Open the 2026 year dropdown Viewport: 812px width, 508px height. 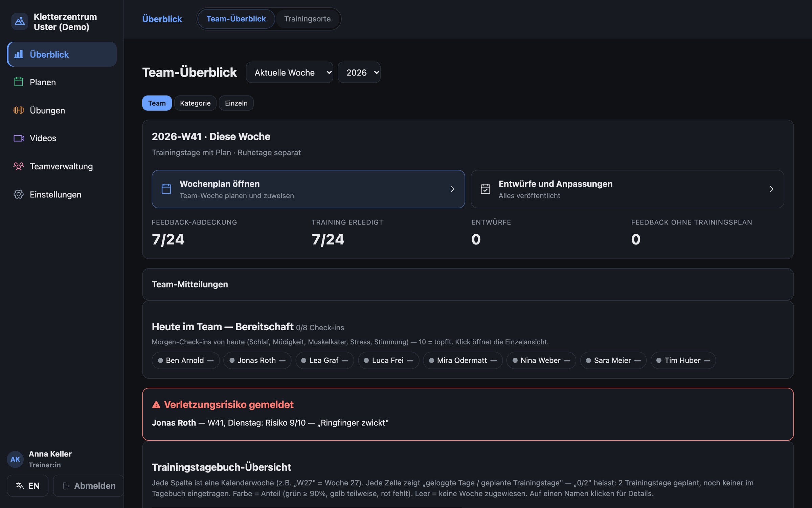point(359,72)
